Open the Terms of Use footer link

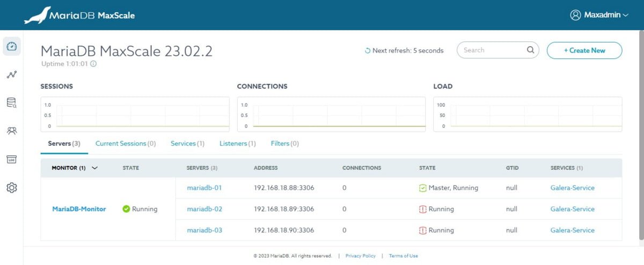click(404, 256)
